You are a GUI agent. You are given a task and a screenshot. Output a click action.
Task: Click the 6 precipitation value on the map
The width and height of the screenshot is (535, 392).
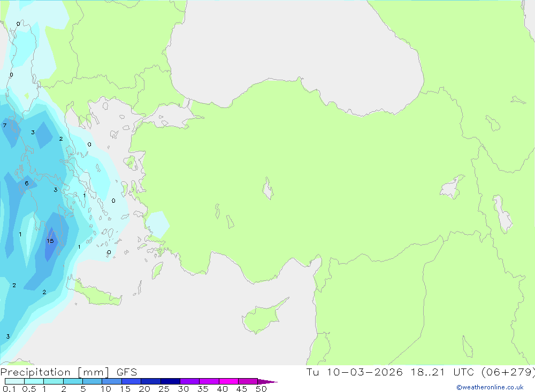(27, 183)
